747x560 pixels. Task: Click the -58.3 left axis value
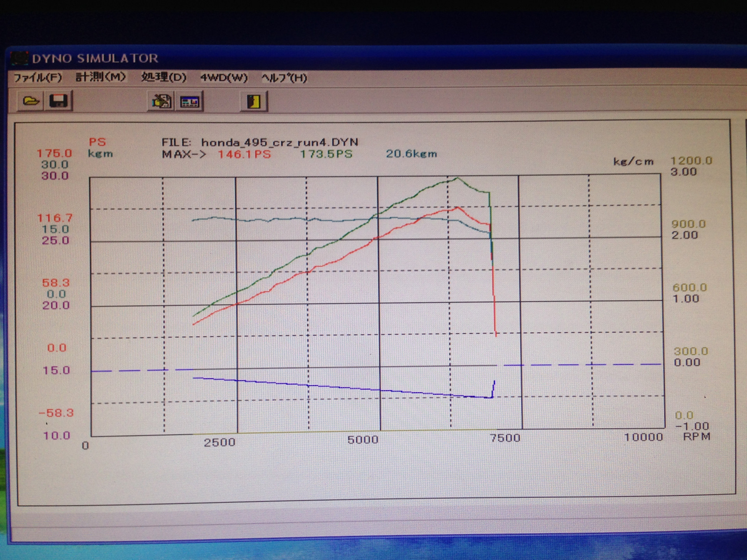[x=56, y=413]
